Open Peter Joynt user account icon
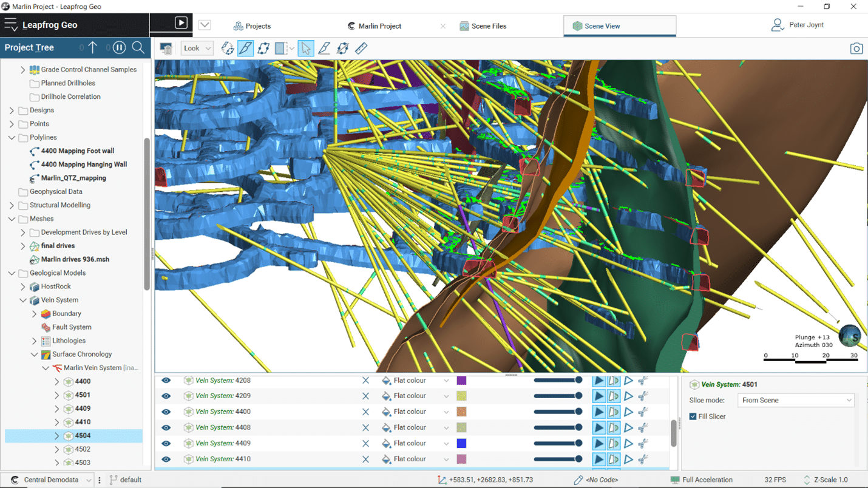The width and height of the screenshot is (868, 488). click(777, 25)
